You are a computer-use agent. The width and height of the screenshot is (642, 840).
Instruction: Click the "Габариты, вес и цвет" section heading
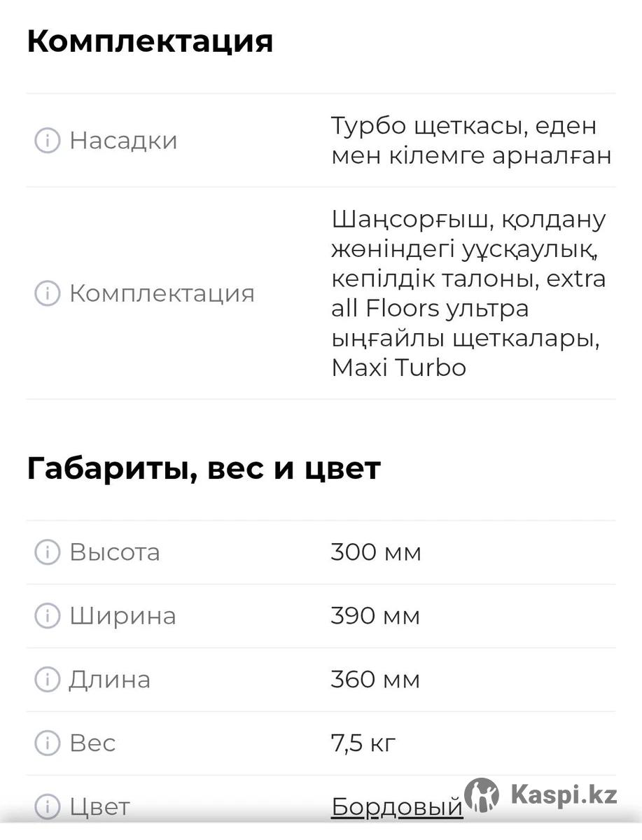pos(203,468)
